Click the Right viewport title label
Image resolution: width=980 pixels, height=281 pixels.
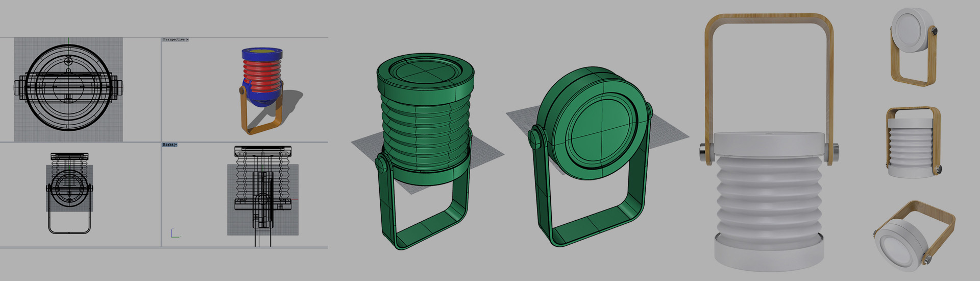click(168, 145)
